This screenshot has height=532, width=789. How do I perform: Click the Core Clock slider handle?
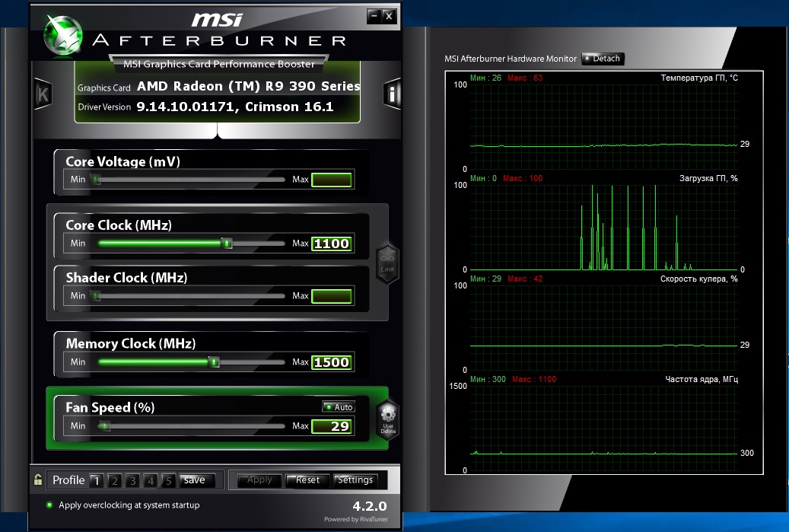click(227, 244)
